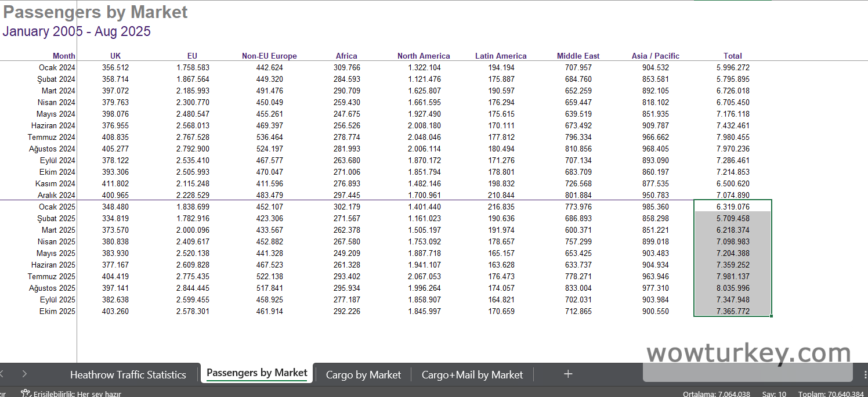The height and width of the screenshot is (397, 868).
Task: Switch to the Cargo by Market tab
Action: [x=363, y=375]
